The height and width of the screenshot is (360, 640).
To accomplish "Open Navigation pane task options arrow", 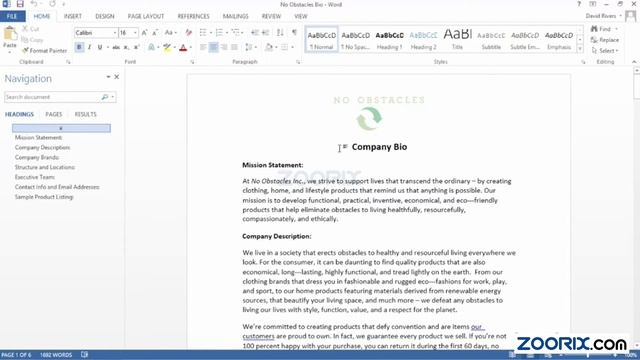I will tap(108, 77).
